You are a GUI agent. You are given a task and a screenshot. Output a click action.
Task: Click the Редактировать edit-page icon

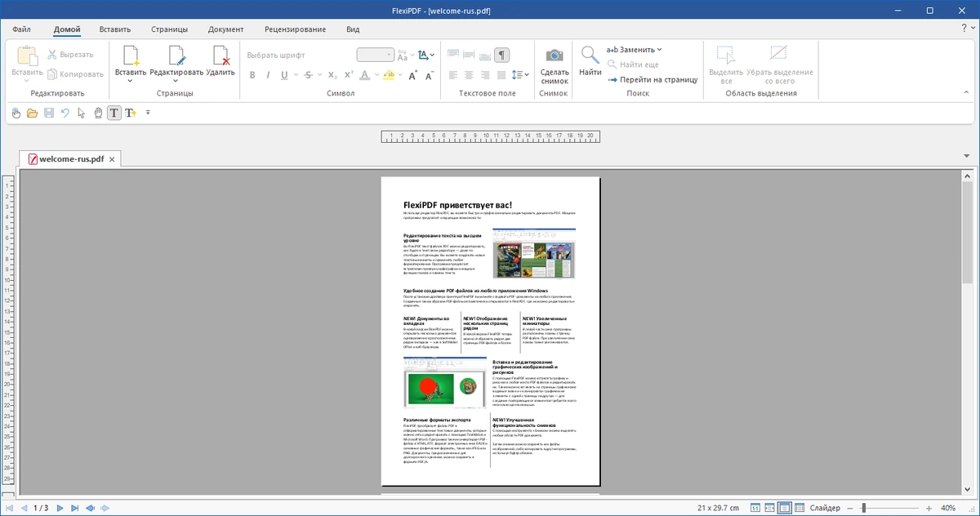(176, 56)
